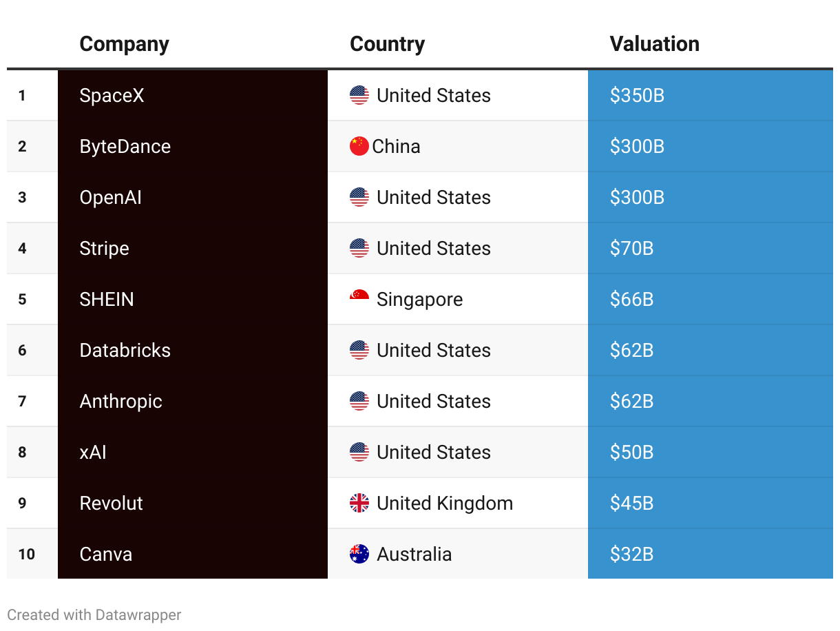Click the US flag in OpenAI row
Image resolution: width=840 pixels, height=631 pixels.
point(359,197)
